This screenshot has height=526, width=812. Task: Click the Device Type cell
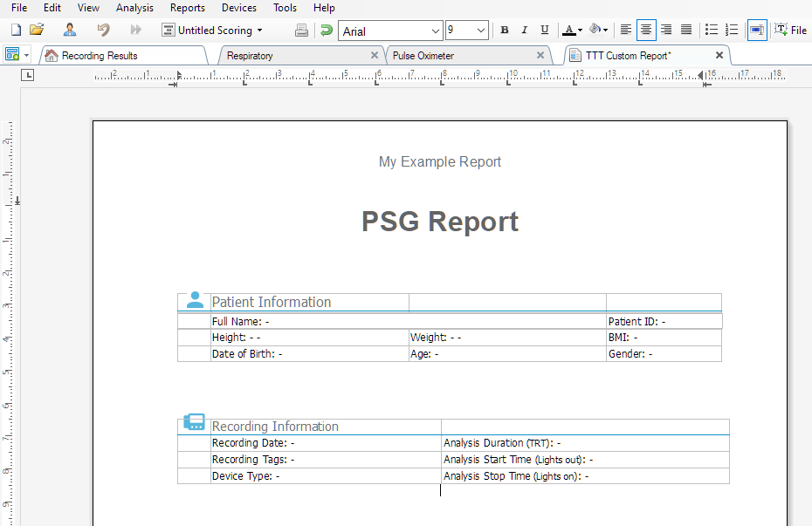(x=326, y=475)
